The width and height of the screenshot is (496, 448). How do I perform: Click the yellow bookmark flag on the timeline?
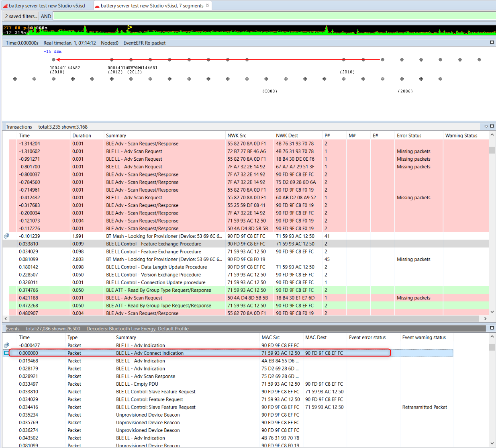pos(129,27)
